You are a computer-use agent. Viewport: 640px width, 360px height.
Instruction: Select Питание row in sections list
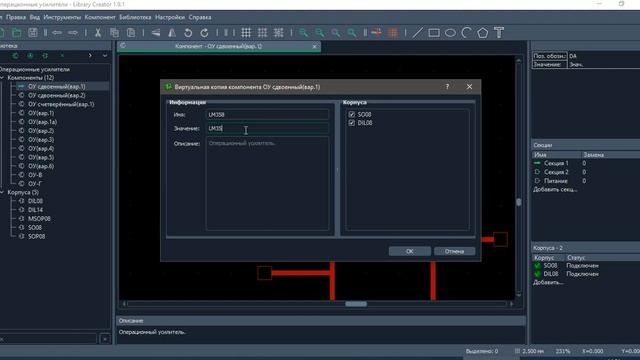556,181
